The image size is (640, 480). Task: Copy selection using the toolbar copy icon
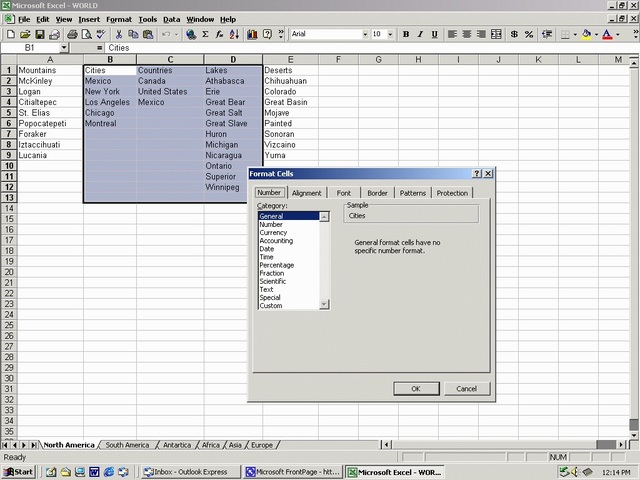pos(133,34)
